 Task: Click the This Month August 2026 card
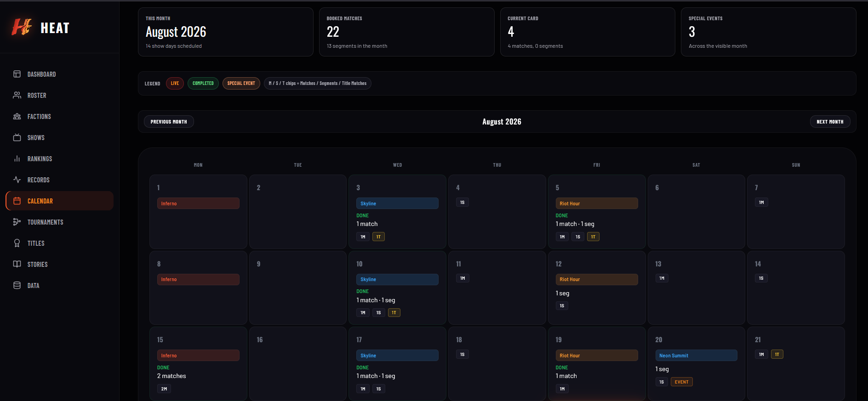click(x=225, y=32)
